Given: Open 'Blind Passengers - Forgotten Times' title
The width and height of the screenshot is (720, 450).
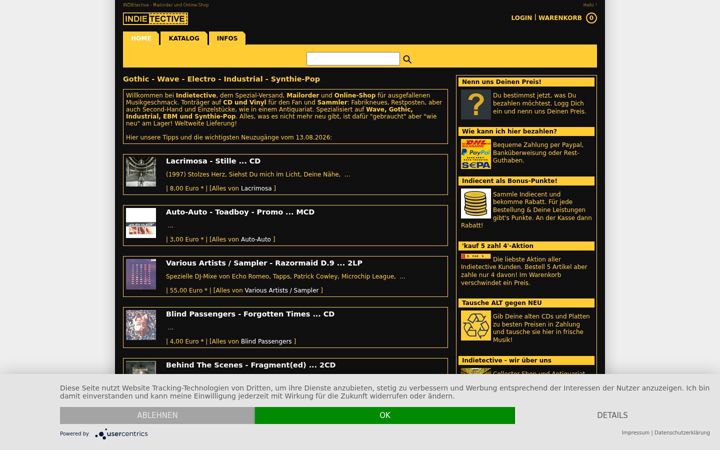Looking at the screenshot, I should [250, 314].
